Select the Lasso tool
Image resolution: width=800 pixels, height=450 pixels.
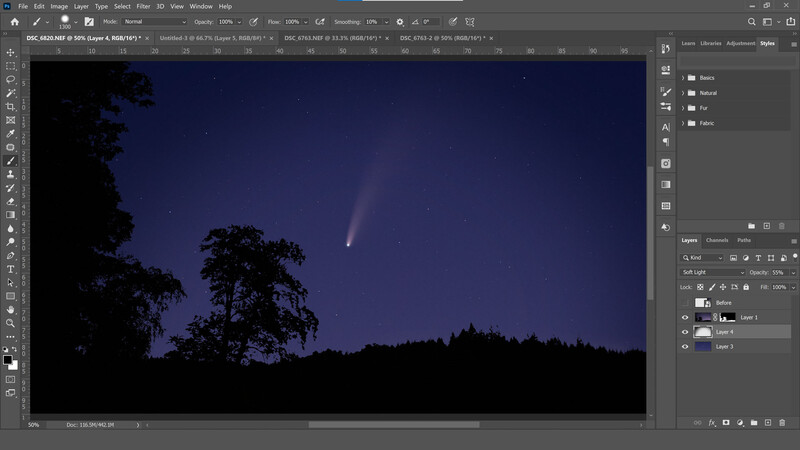[10, 80]
